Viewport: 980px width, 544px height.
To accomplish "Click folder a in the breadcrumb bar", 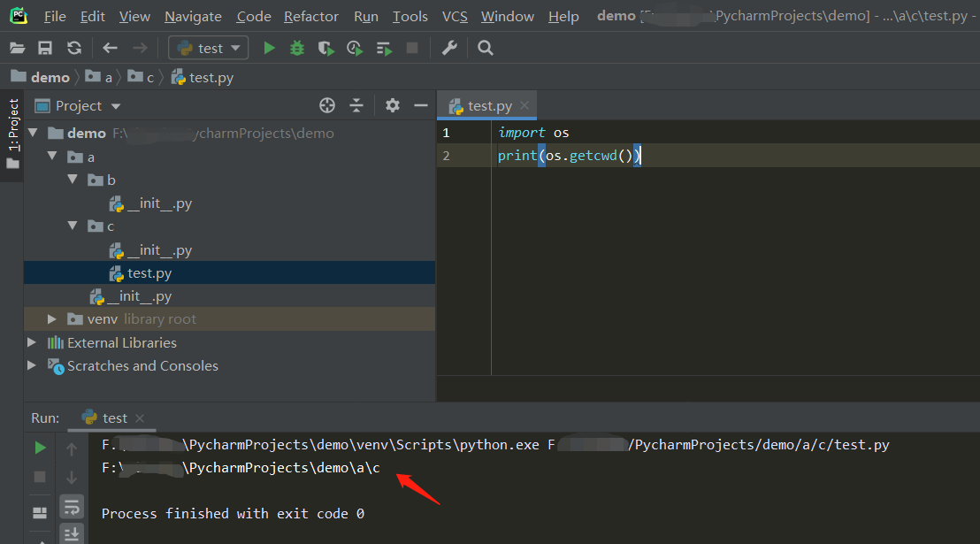I will (99, 78).
